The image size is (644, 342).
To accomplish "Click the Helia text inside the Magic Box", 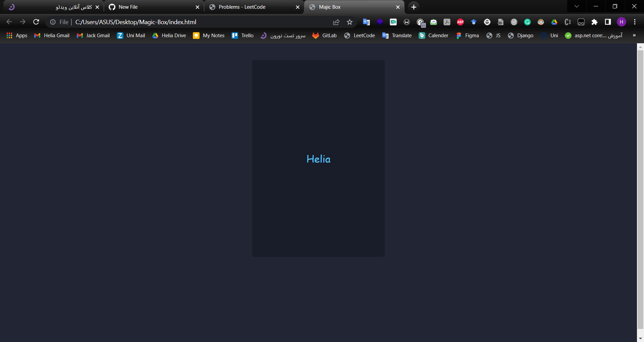I will [x=318, y=159].
